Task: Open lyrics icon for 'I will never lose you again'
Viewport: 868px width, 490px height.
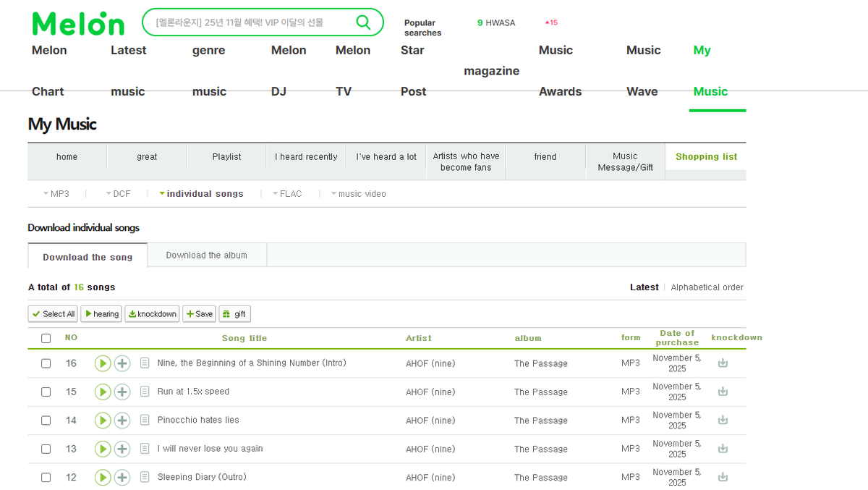Action: pos(145,449)
